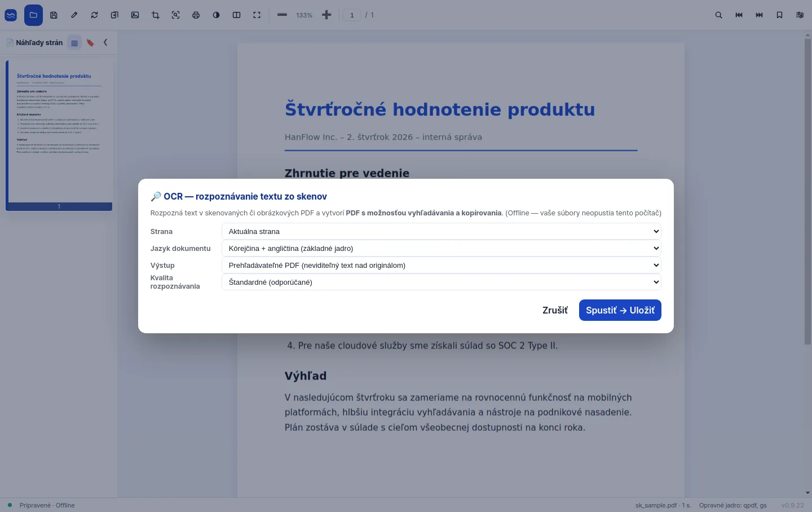Select the crop tool
Screen dimensions: 812x512
(x=155, y=15)
